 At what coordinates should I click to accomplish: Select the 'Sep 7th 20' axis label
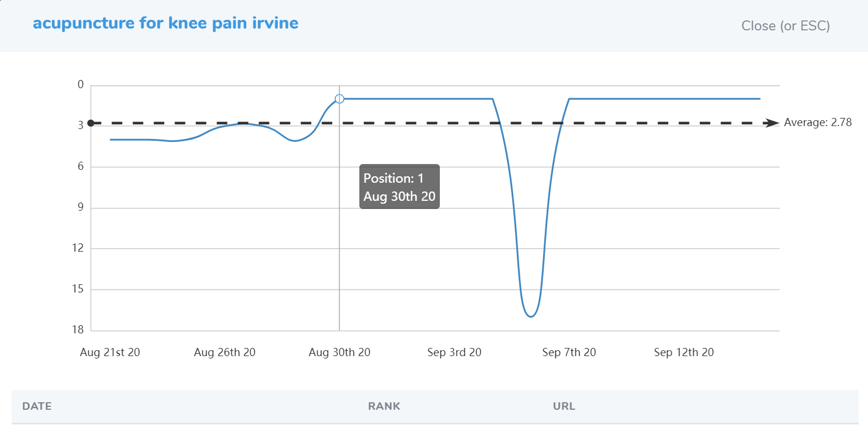569,352
